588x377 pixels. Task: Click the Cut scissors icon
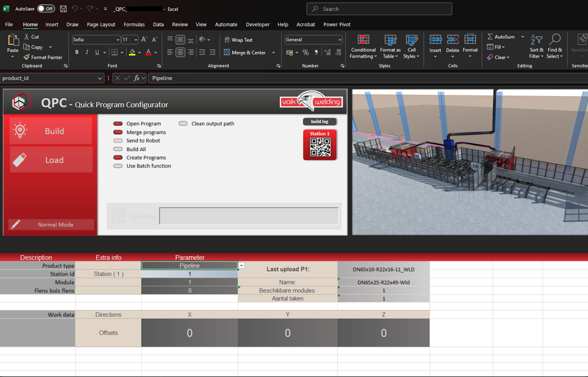tap(27, 37)
